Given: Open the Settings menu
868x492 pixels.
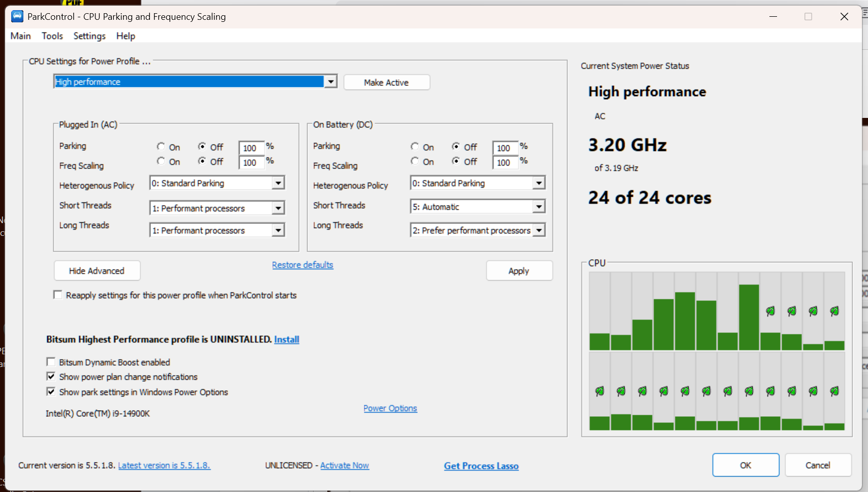Looking at the screenshot, I should [89, 36].
